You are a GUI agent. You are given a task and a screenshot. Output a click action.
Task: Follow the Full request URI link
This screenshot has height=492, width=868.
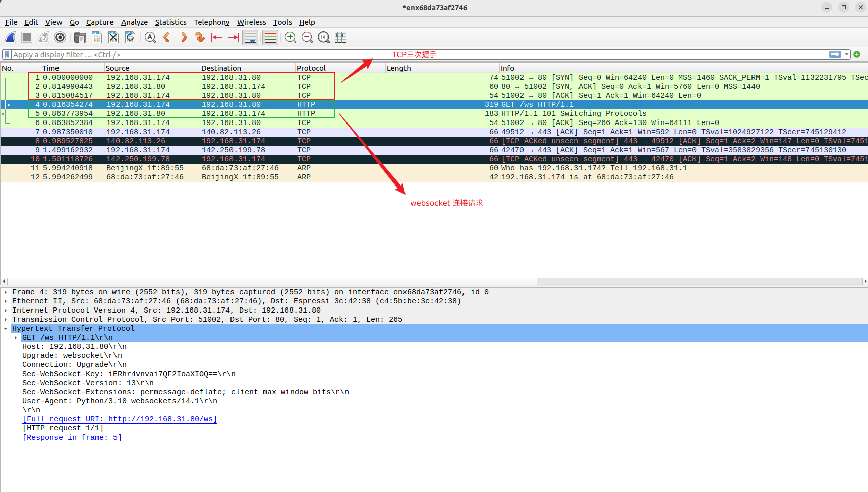(x=120, y=419)
